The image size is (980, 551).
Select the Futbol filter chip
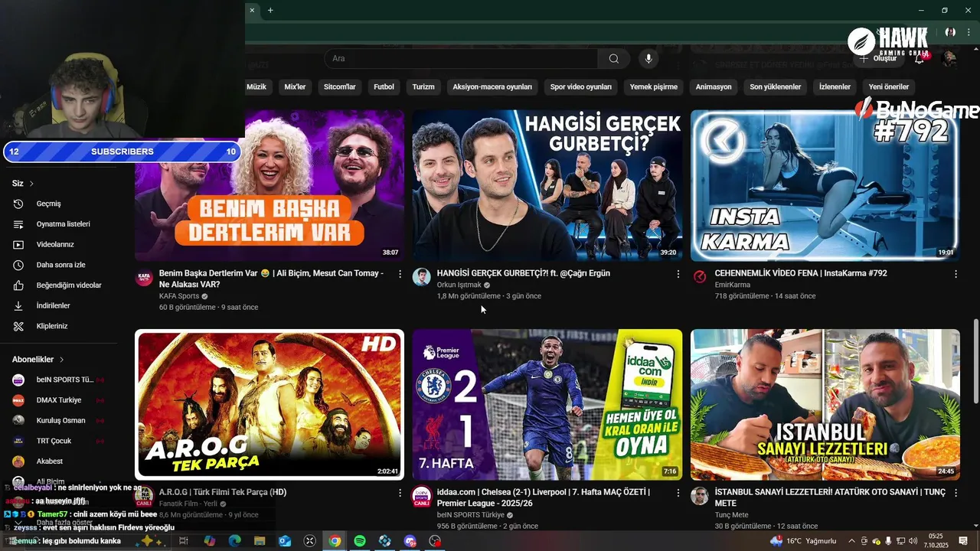pyautogui.click(x=384, y=87)
